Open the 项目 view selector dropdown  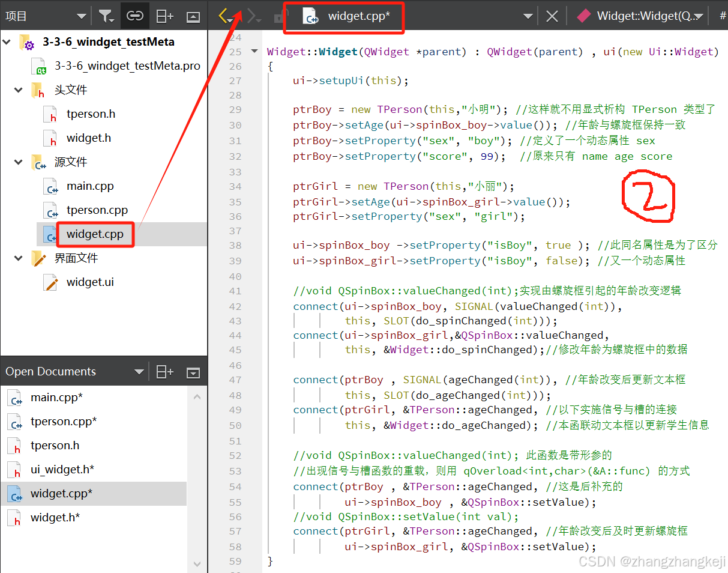[x=82, y=17]
